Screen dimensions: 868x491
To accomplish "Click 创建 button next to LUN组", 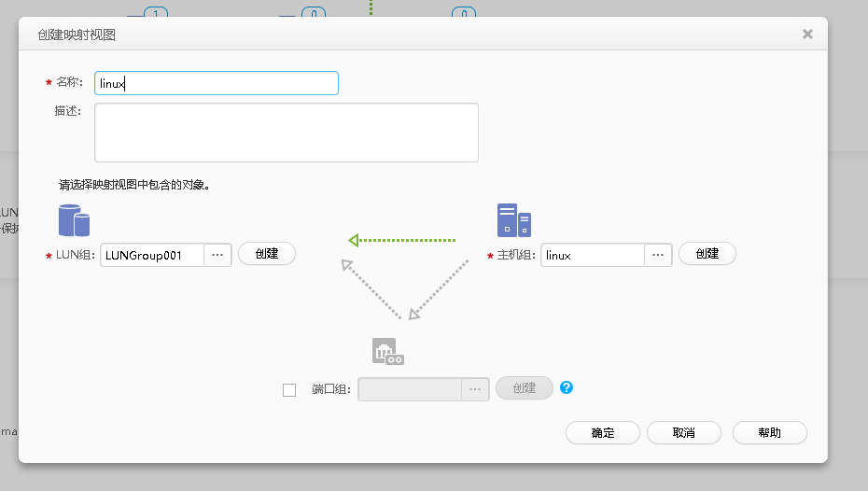I will coord(267,254).
